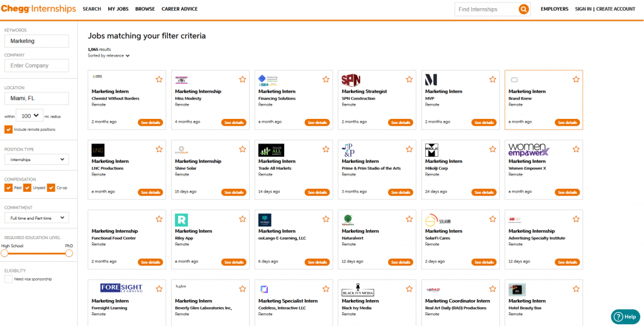This screenshot has width=644, height=326.
Task: Click the Chegg Internships logo
Action: (x=38, y=9)
